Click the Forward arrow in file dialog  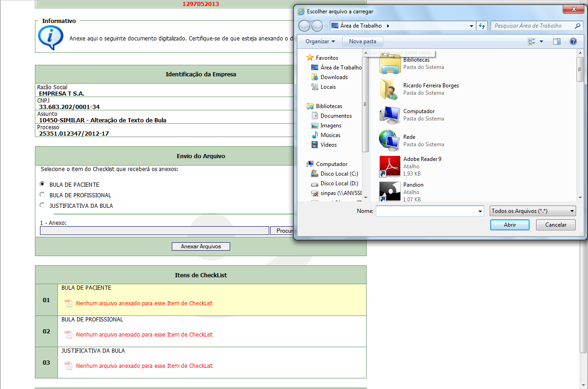tap(317, 26)
